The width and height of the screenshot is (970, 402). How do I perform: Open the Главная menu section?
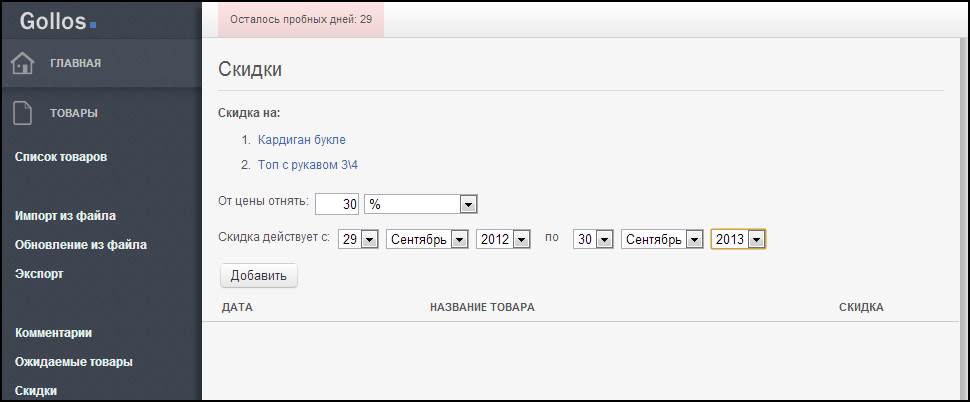(x=75, y=63)
